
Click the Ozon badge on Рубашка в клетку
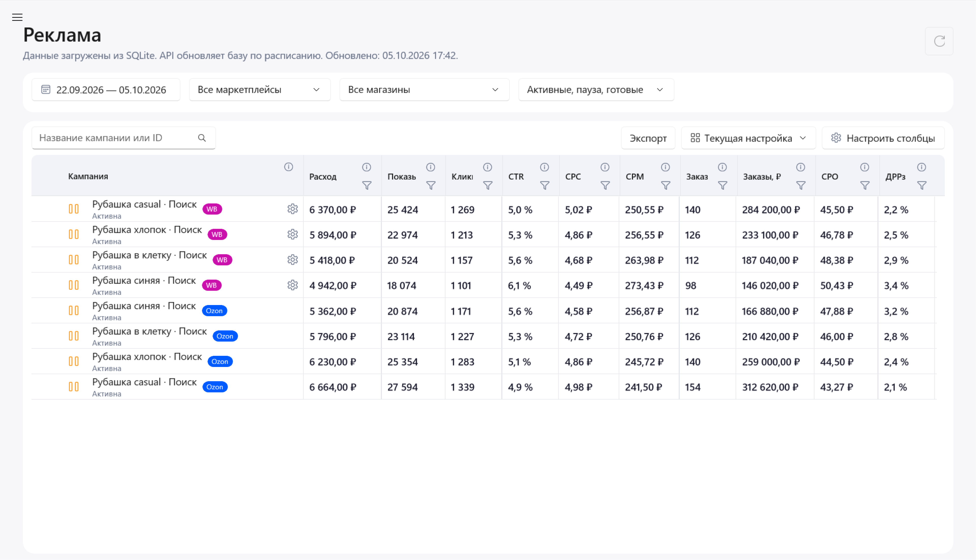225,336
